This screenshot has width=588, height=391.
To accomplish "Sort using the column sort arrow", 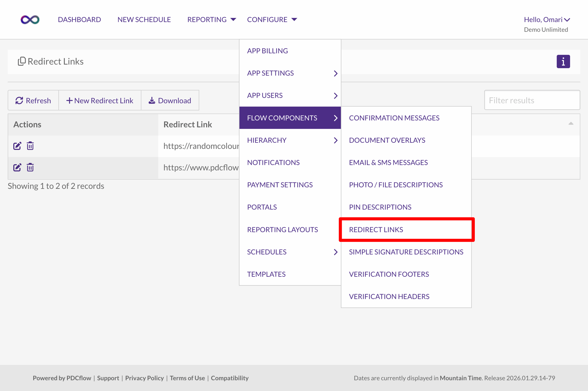I will coord(571,124).
